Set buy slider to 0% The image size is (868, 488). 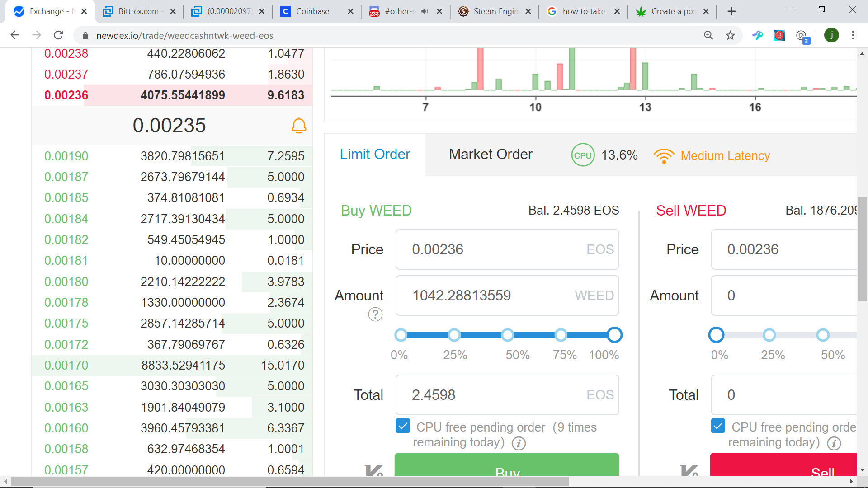401,335
